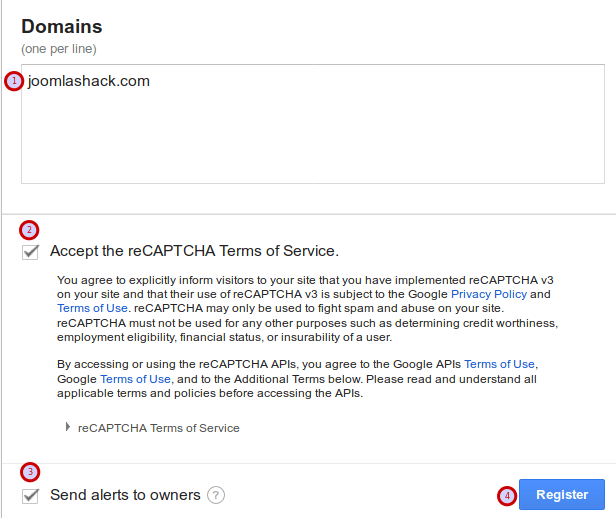
Task: Toggle the Send alerts to owners checkbox
Action: point(30,496)
